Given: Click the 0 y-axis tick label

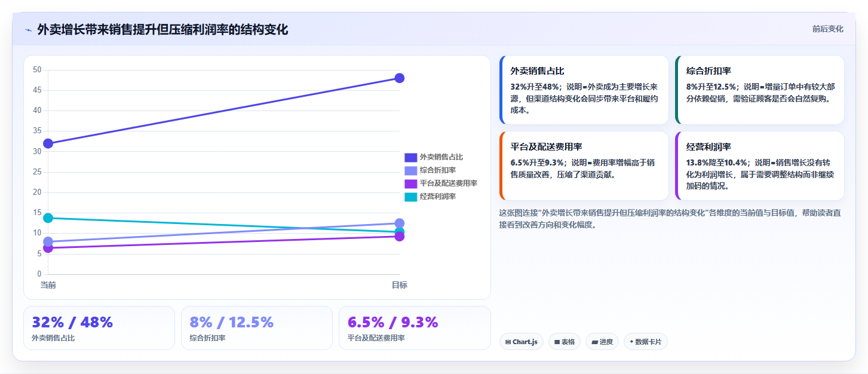Looking at the screenshot, I should click(x=39, y=274).
